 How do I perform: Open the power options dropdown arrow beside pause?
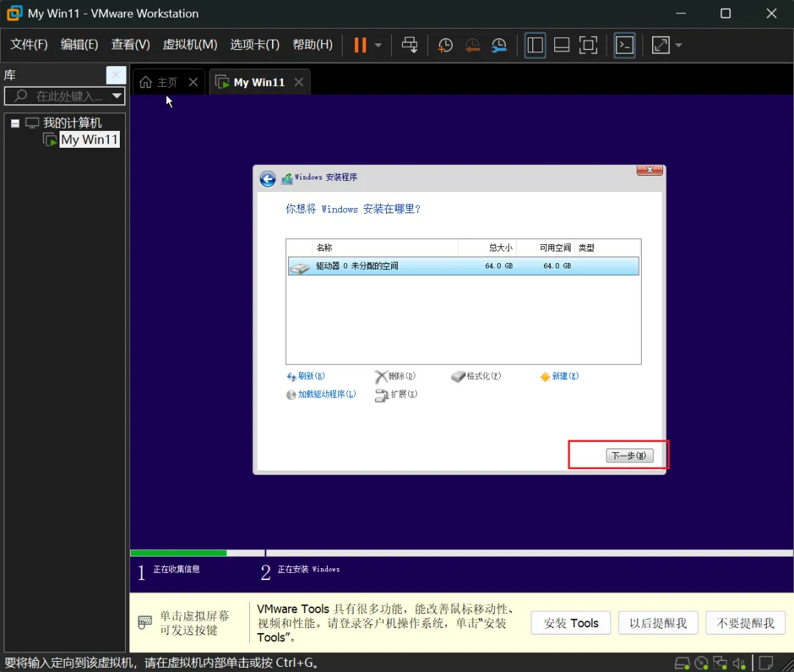click(x=379, y=45)
